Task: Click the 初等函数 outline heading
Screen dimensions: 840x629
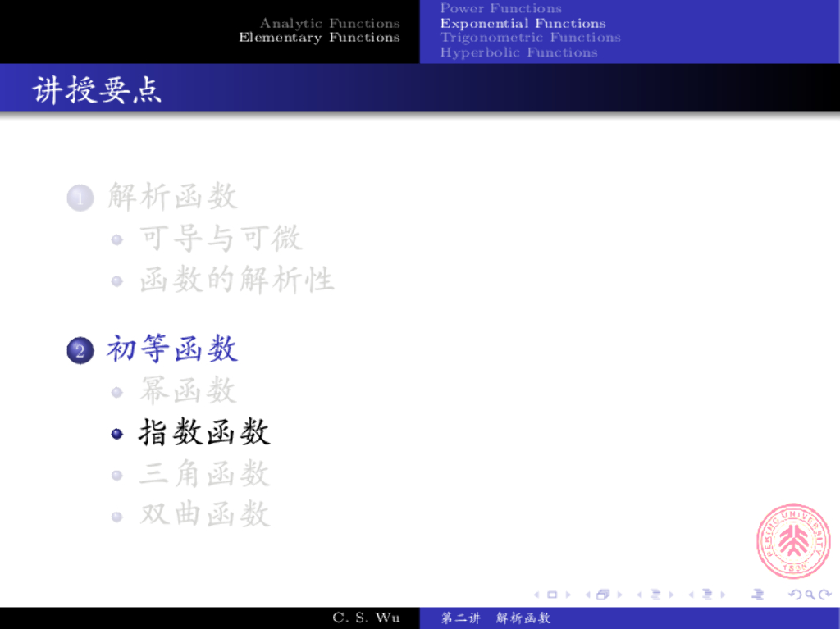Action: tap(172, 349)
